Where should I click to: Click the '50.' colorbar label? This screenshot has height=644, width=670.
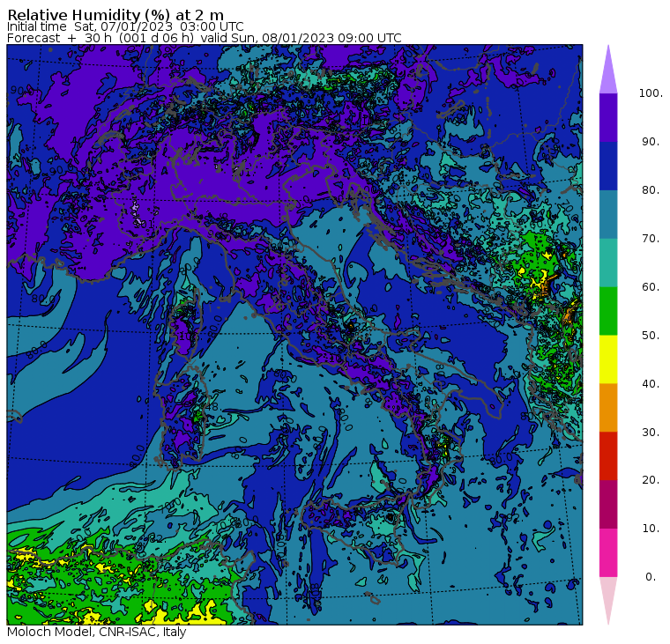point(651,336)
